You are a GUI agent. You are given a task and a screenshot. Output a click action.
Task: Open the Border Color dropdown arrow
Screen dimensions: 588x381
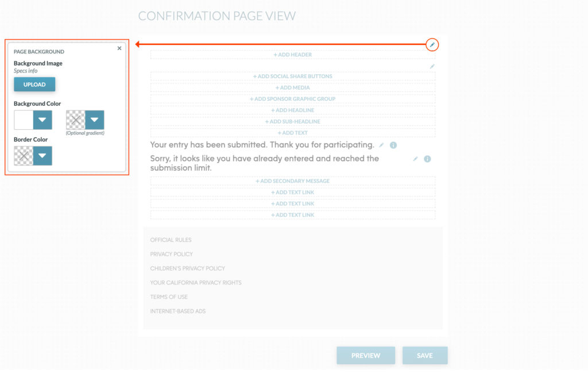(42, 156)
